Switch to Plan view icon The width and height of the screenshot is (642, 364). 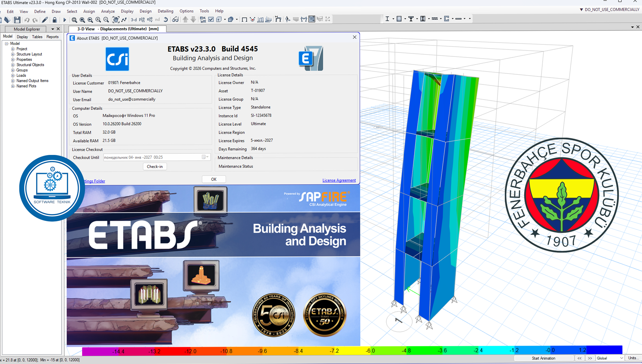[x=142, y=20]
